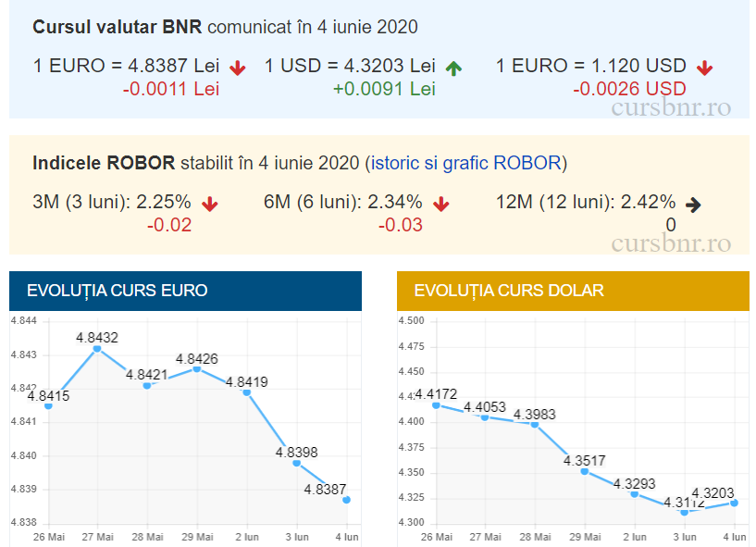Image resolution: width=756 pixels, height=547 pixels.
Task: Click the 4 Iun euro data point 4.8387
Action: [346, 500]
